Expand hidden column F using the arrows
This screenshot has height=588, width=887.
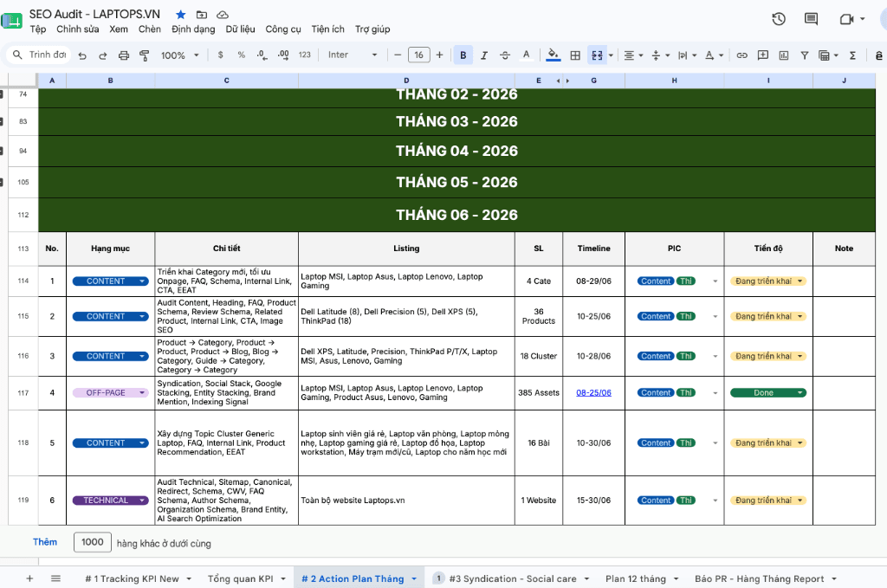tap(563, 81)
